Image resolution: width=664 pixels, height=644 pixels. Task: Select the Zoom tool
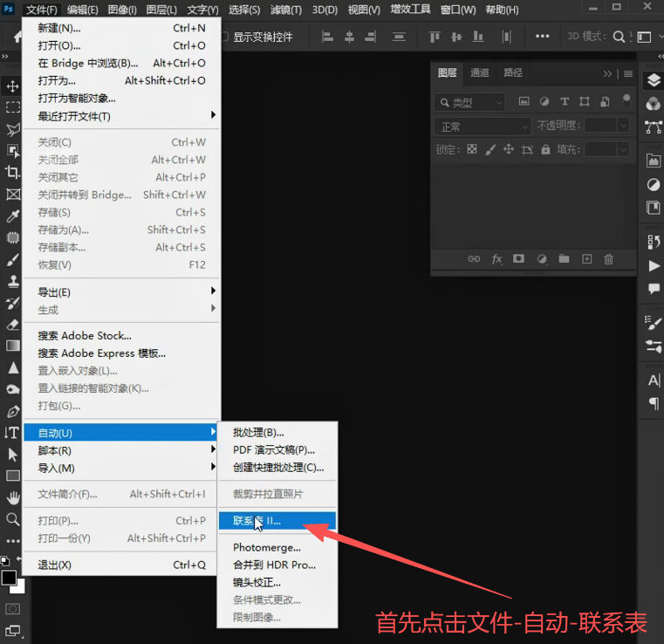13,519
